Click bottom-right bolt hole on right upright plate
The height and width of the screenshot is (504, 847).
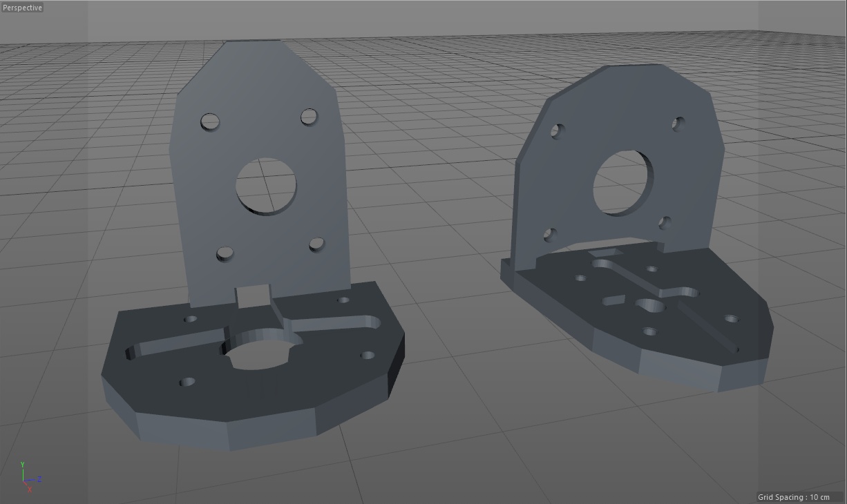point(665,222)
